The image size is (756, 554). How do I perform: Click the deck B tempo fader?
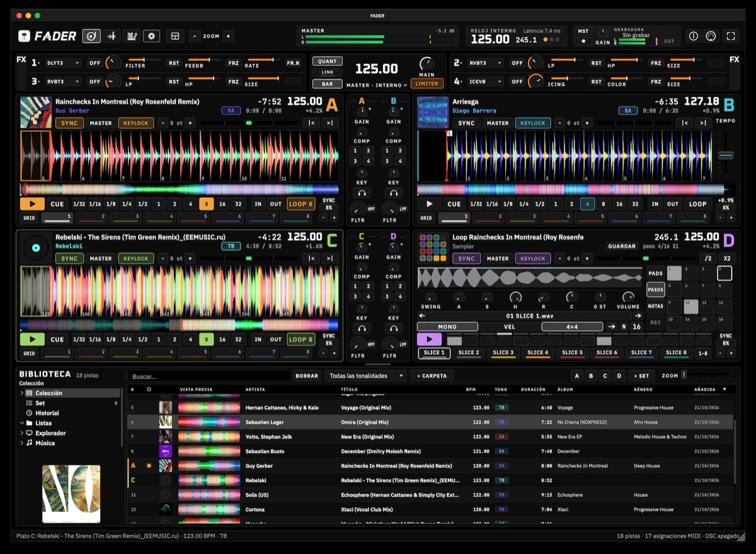pyautogui.click(x=726, y=155)
